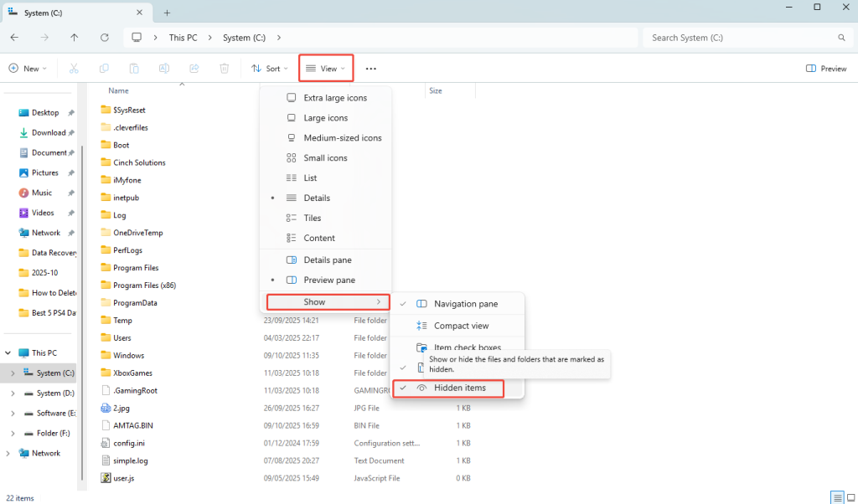Click the Copy icon in toolbar
Screen dimensions: 858x504
pos(104,69)
